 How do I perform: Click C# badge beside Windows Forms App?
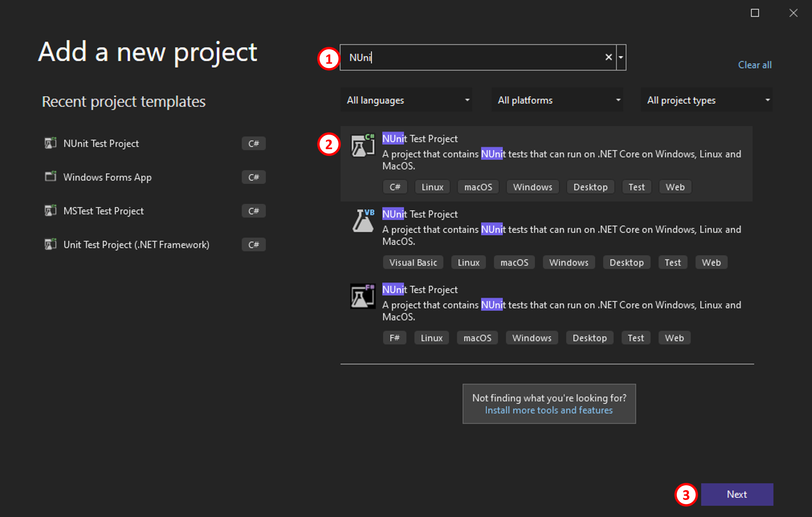(254, 177)
